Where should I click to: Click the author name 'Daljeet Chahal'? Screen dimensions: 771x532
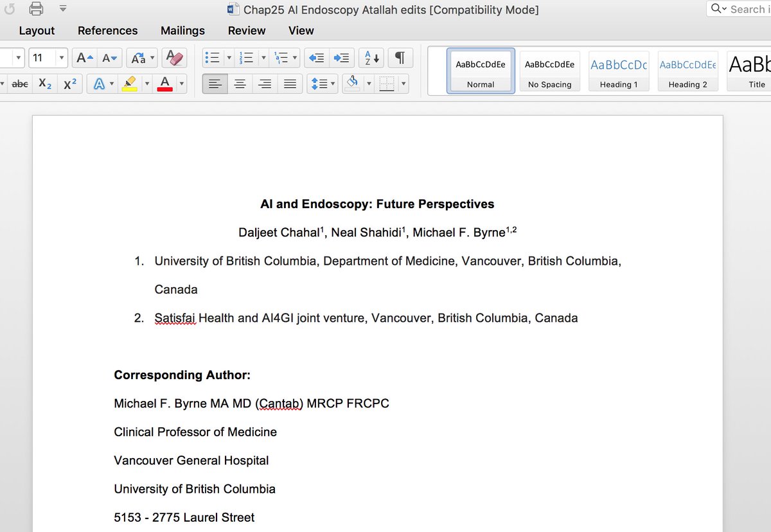tap(279, 233)
